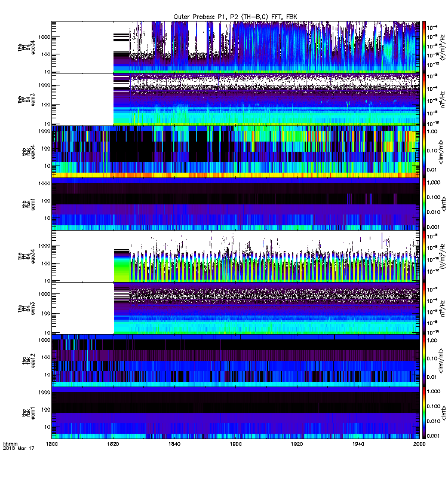Click the 100 frequency tick on thb fbk scm1 panel
This screenshot has width=448, height=478.
(46, 201)
